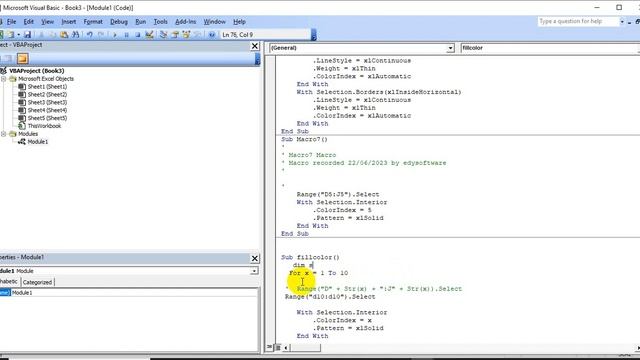Screen dimensions: 640x360
Task: Open the Properties Window toolbar icon
Action: pyautogui.click(x=175, y=35)
